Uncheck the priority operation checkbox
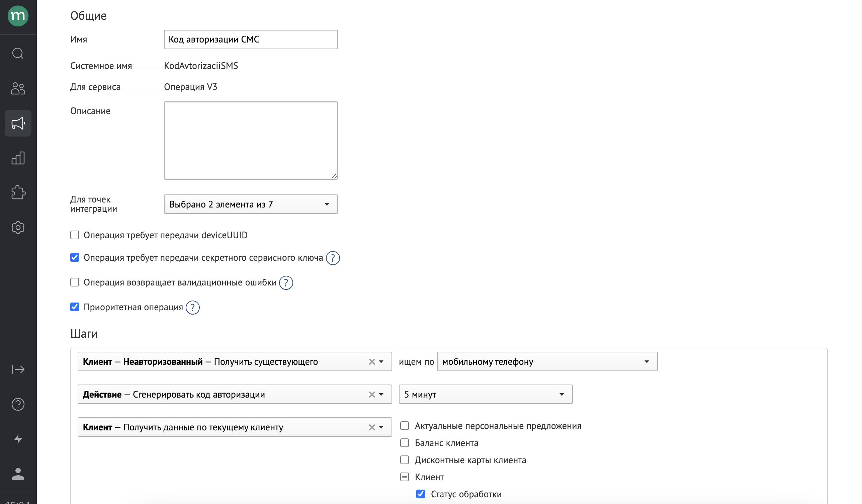862x504 pixels. tap(75, 307)
